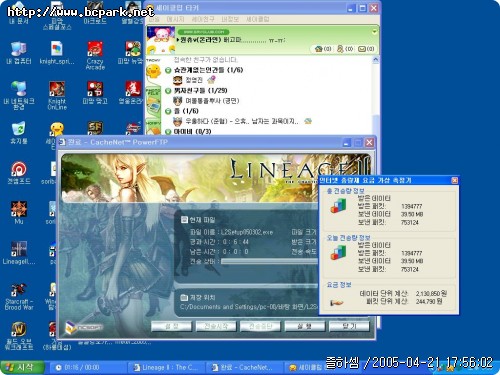Click the profile avatar picture in messenger
Image resolution: width=500 pixels, height=375 pixels.
click(x=161, y=40)
